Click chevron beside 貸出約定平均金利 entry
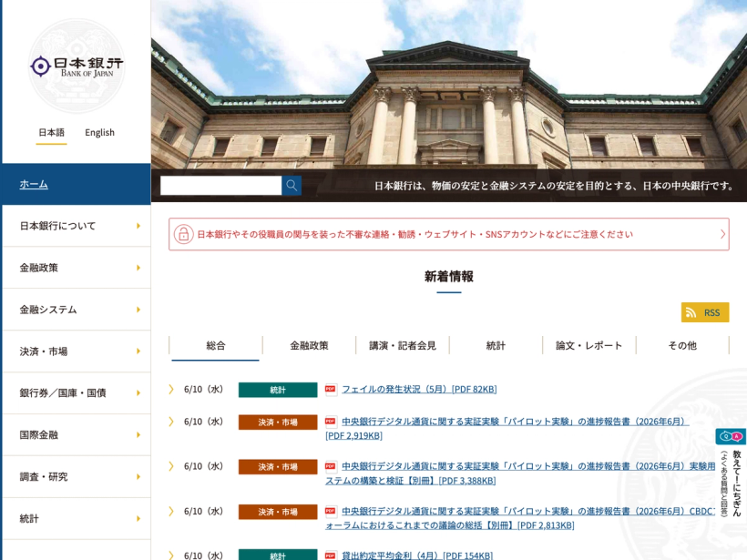The width and height of the screenshot is (747, 560). (x=171, y=555)
